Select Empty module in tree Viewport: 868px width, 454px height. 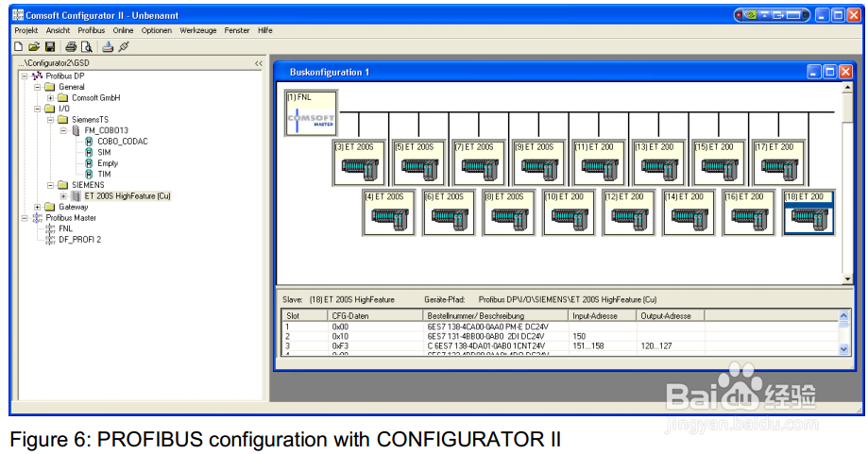pyautogui.click(x=108, y=163)
